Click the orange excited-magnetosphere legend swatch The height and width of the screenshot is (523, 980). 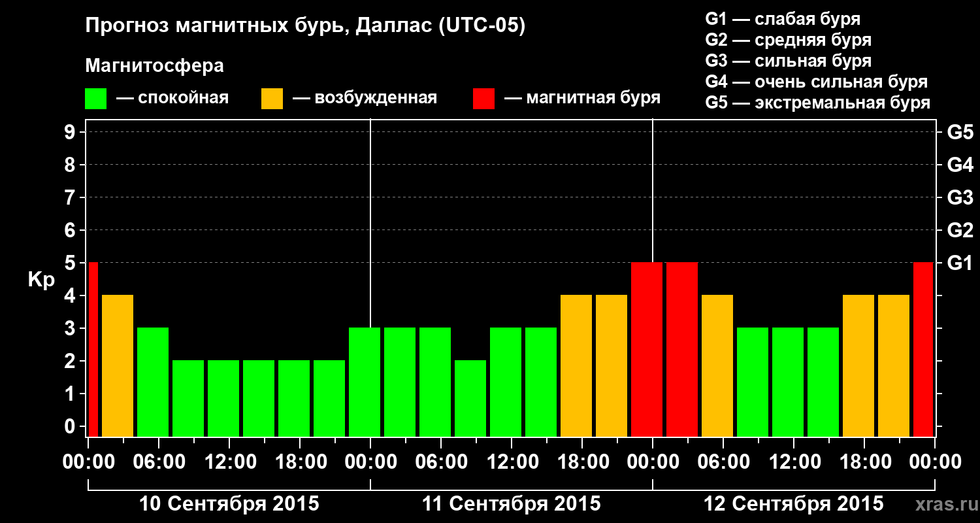[272, 99]
